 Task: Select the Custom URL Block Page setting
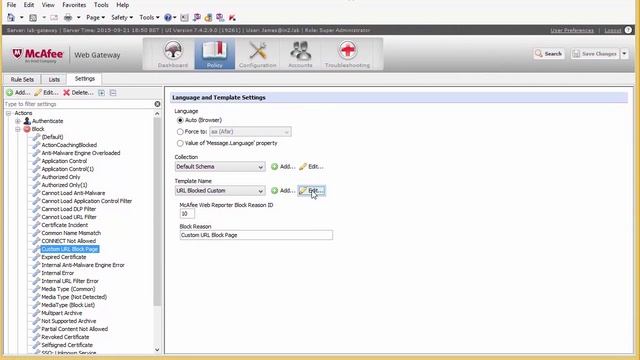tap(70, 249)
